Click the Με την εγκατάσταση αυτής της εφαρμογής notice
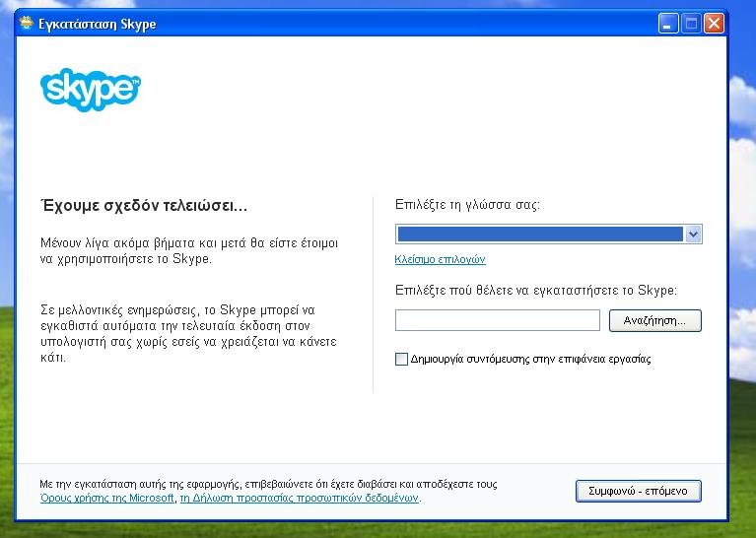The width and height of the screenshot is (756, 538). pos(268,484)
